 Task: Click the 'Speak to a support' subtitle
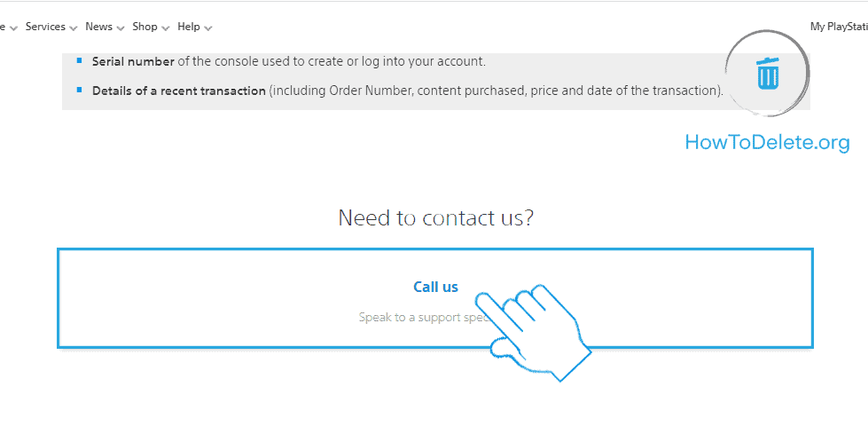pos(417,317)
